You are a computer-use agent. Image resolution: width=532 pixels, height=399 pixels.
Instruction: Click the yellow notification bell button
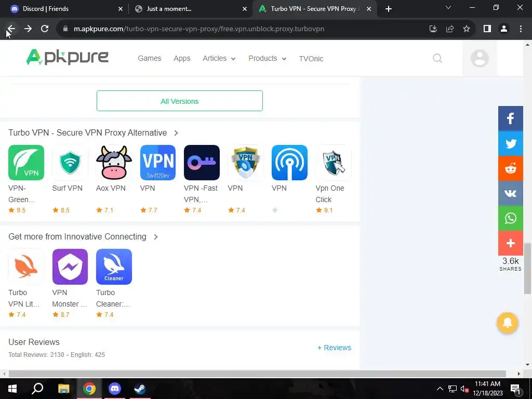click(507, 323)
